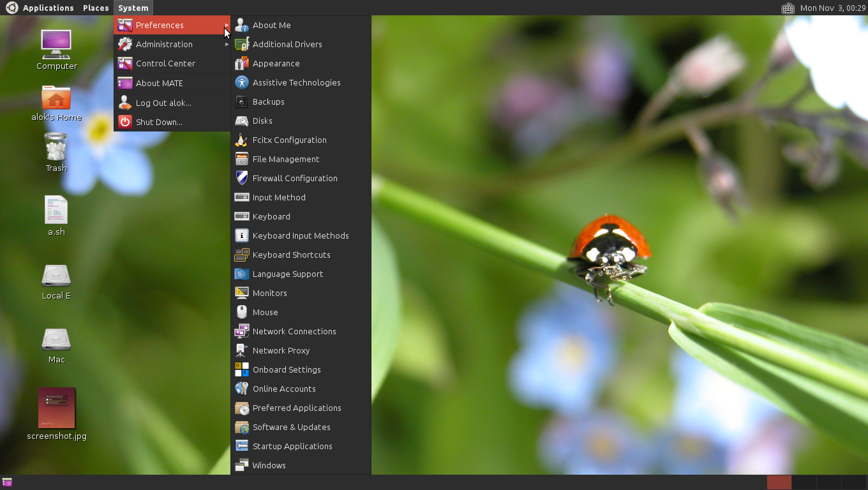Select the Trash icon on desktop
Viewport: 868px width, 490px height.
tap(56, 147)
